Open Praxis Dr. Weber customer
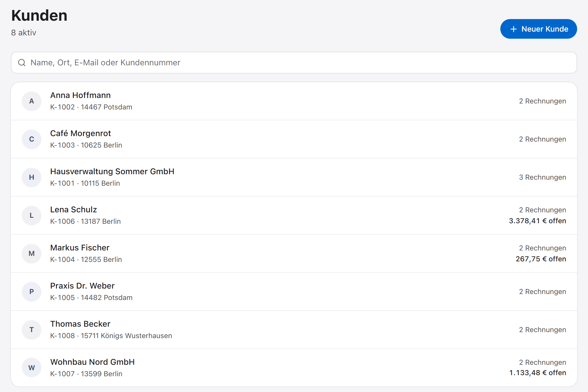Image resolution: width=588 pixels, height=392 pixels. (x=294, y=292)
